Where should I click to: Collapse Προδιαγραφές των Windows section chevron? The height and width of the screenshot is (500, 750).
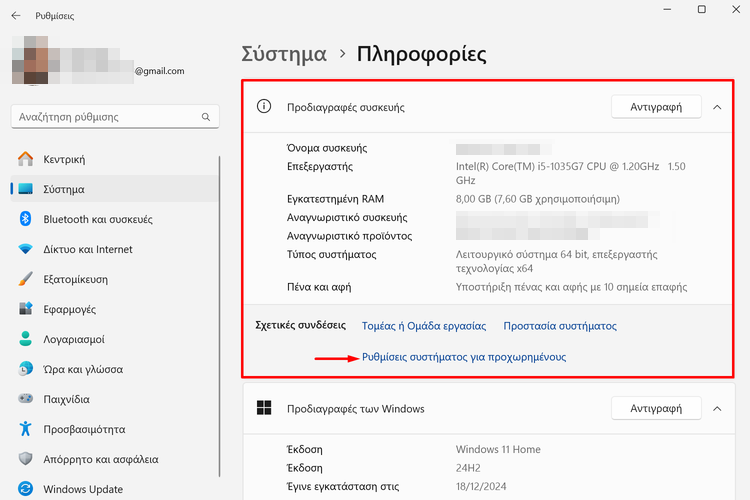click(x=717, y=409)
